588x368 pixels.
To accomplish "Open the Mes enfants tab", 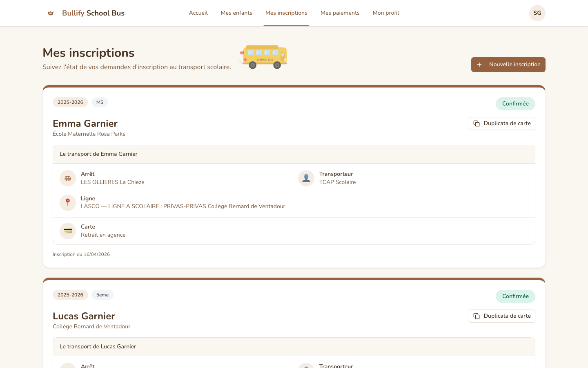I will pos(236,13).
